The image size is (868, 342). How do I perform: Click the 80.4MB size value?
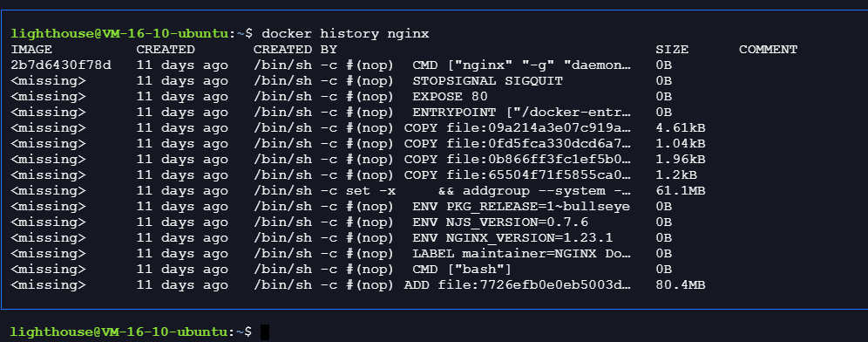(x=681, y=285)
